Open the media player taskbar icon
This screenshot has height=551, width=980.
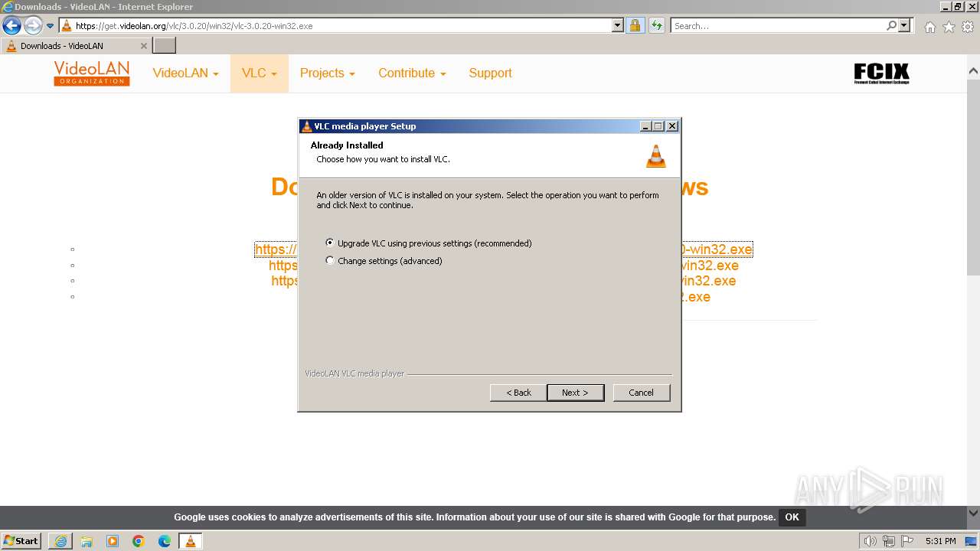[x=113, y=541]
